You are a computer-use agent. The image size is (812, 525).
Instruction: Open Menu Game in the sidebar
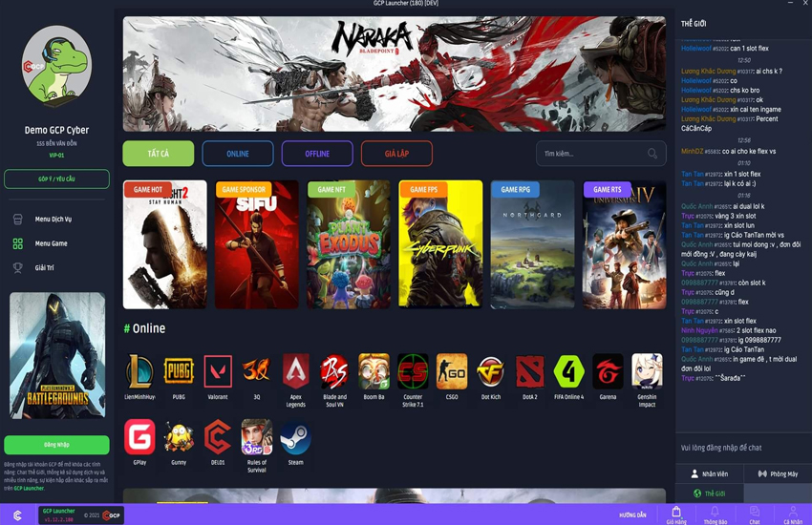pos(41,243)
